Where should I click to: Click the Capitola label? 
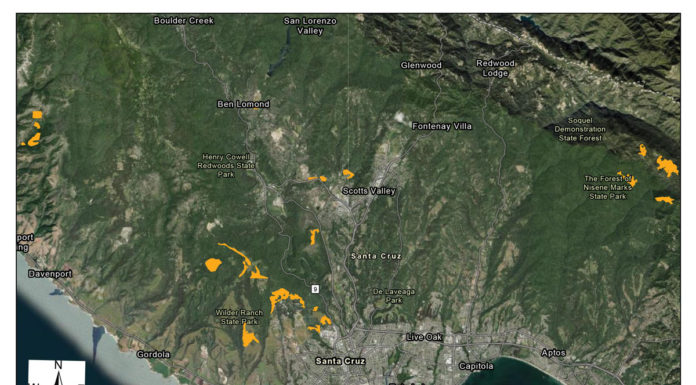pos(476,366)
